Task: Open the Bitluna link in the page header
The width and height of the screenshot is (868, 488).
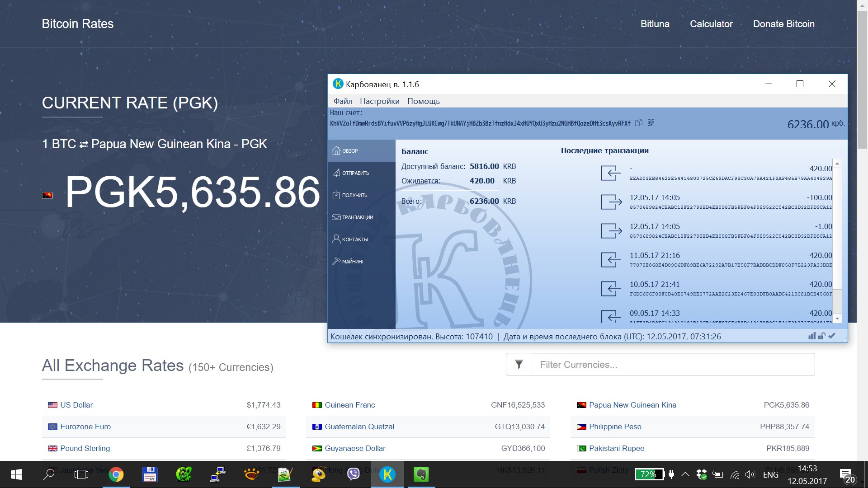Action: pyautogui.click(x=655, y=24)
